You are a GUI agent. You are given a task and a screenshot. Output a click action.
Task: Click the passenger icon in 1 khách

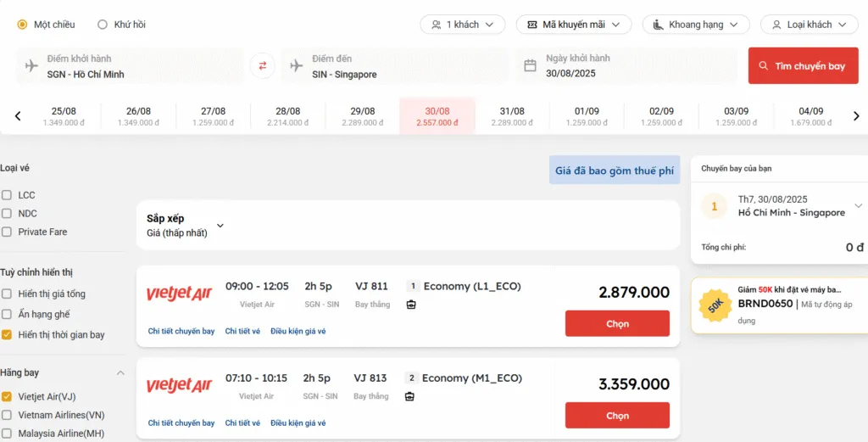click(437, 25)
